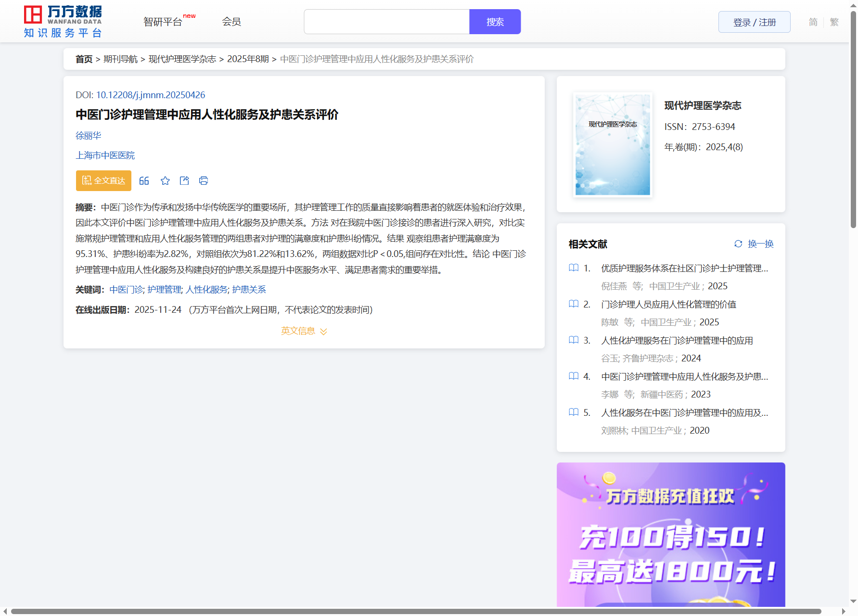Click author name 徐丽华
The image size is (858, 616).
coord(89,136)
